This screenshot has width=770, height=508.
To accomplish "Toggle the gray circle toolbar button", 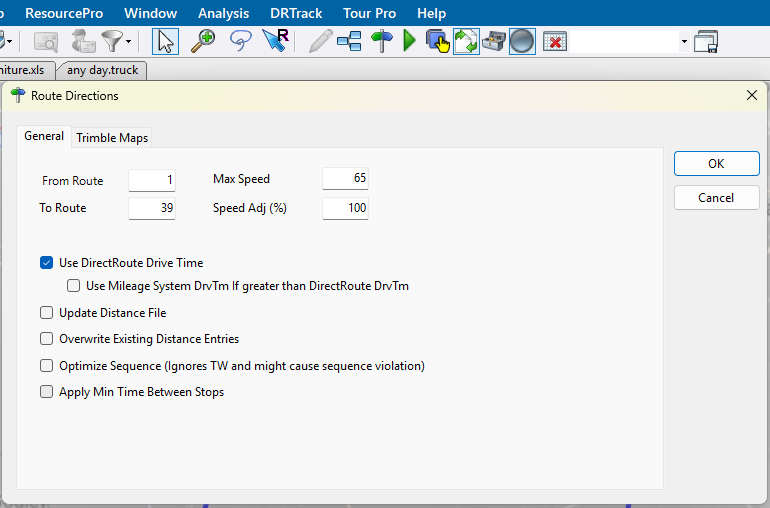I will [522, 41].
